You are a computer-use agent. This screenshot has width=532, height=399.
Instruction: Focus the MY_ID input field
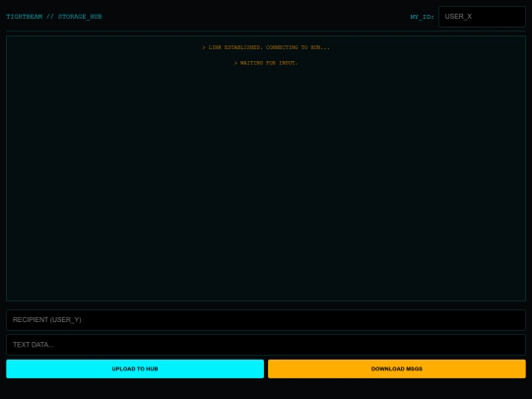point(482,17)
